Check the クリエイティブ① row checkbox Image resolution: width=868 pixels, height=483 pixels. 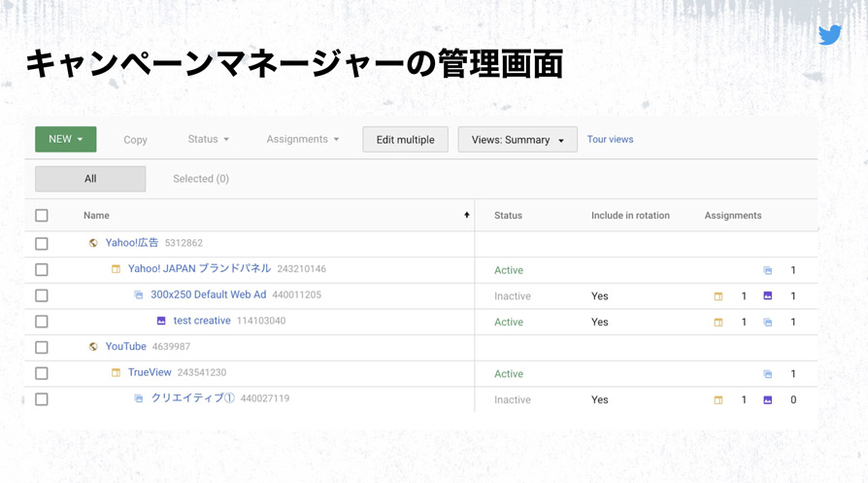pyautogui.click(x=42, y=399)
